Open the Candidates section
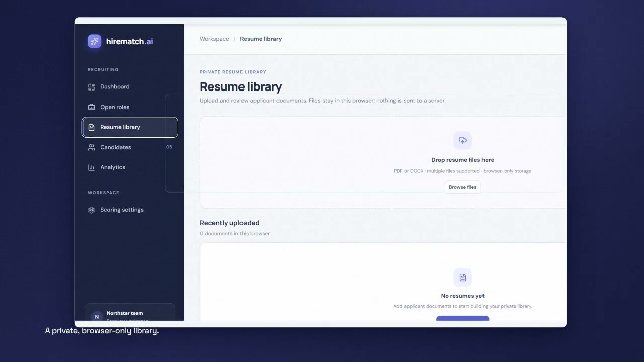This screenshot has height=362, width=644. [129, 147]
